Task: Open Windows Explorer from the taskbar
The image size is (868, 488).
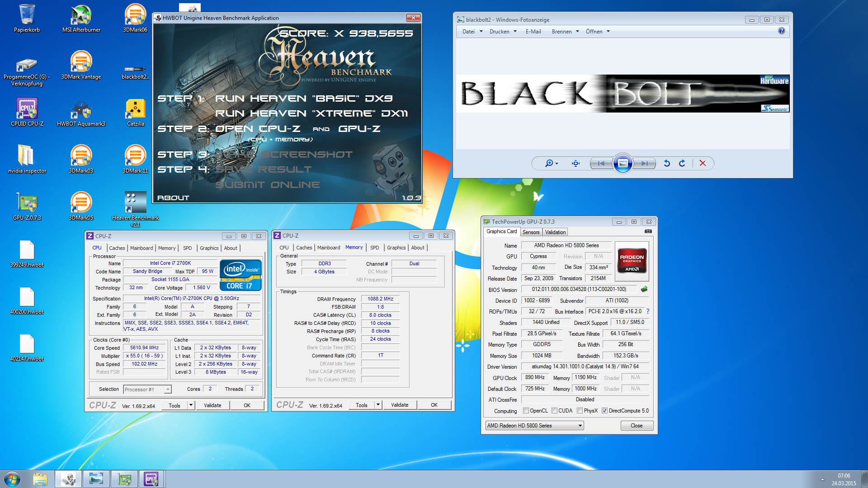Action: (x=40, y=479)
